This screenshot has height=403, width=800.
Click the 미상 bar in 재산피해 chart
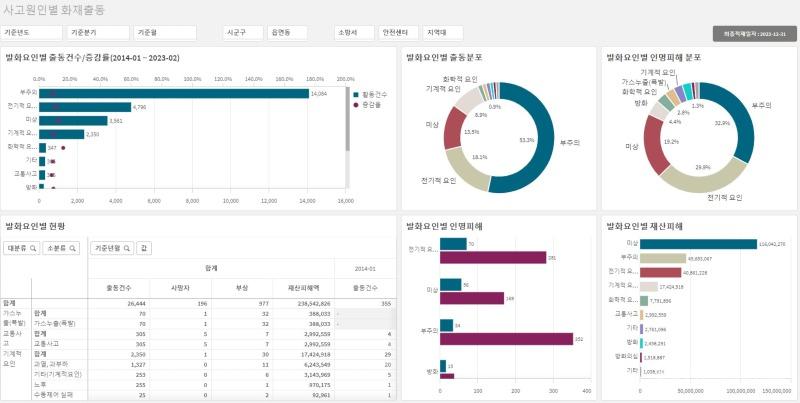698,243
